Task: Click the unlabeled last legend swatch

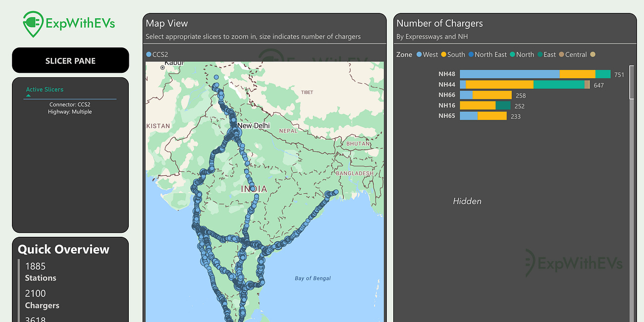Action: click(x=593, y=54)
